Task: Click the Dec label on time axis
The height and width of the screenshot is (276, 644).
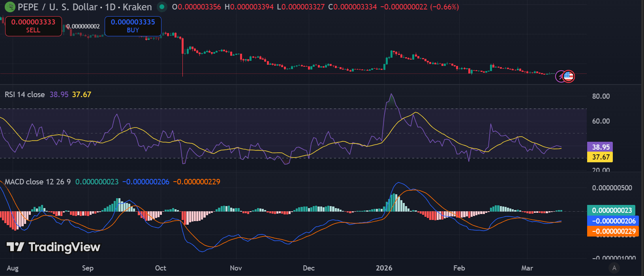Action: (x=309, y=268)
